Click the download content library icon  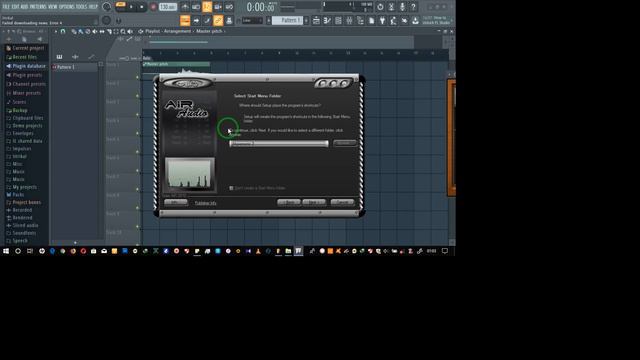tap(415, 20)
